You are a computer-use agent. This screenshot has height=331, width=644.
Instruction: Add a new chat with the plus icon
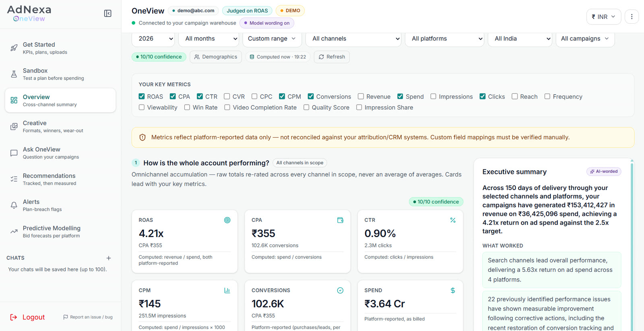(x=109, y=258)
